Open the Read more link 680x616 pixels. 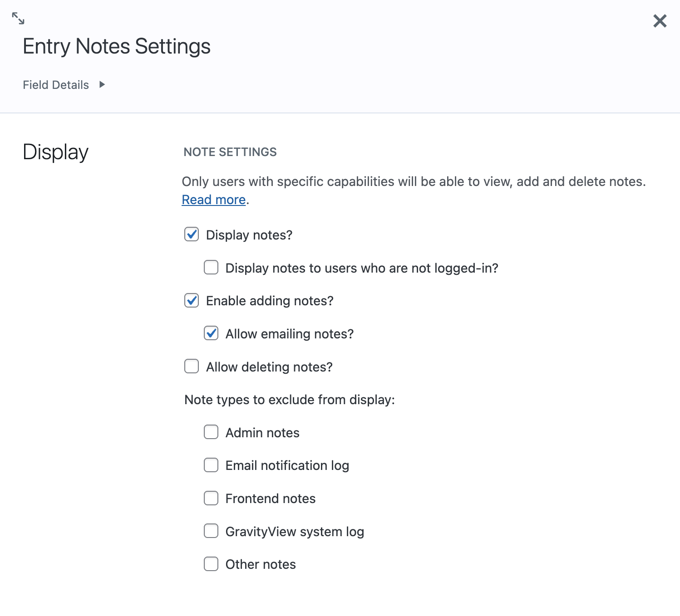point(213,200)
